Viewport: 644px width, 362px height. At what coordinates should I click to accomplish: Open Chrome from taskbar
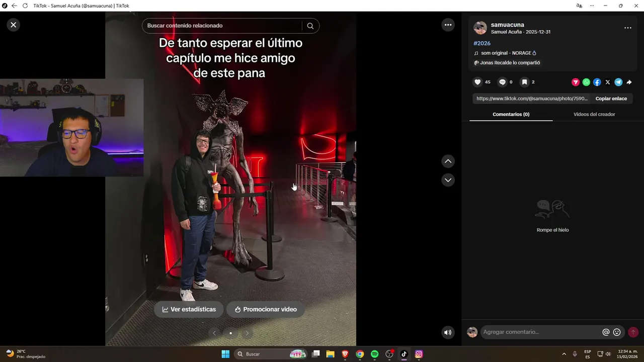[360, 354]
